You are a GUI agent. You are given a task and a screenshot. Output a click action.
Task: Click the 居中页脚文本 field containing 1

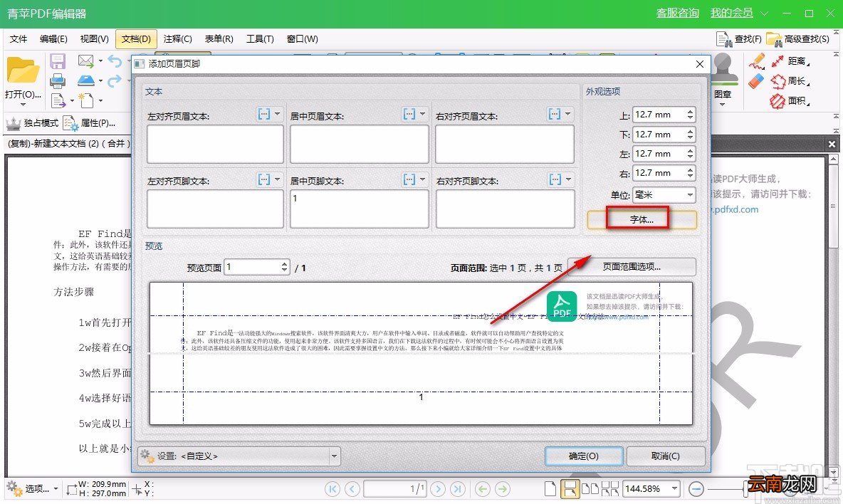(359, 209)
